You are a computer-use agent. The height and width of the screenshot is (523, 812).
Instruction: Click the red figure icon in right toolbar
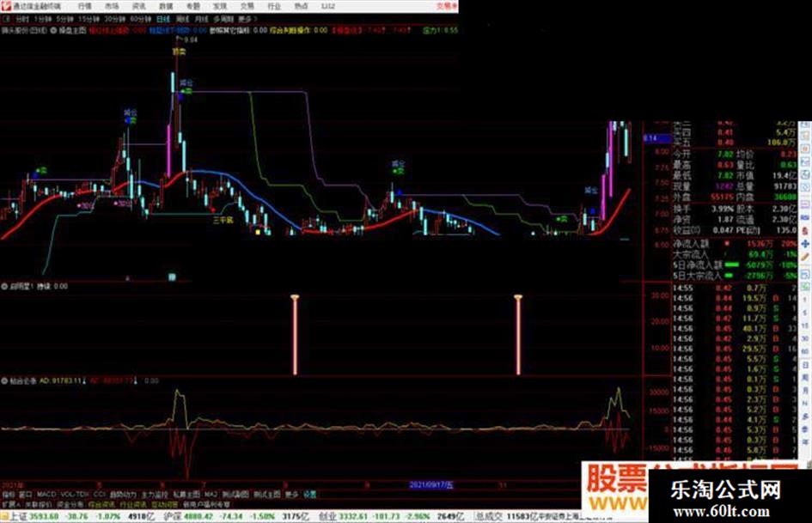[805, 230]
